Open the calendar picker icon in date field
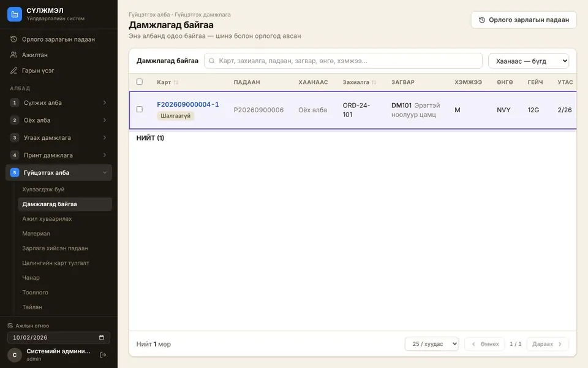Viewport: 588px width, 368px height. (101, 337)
